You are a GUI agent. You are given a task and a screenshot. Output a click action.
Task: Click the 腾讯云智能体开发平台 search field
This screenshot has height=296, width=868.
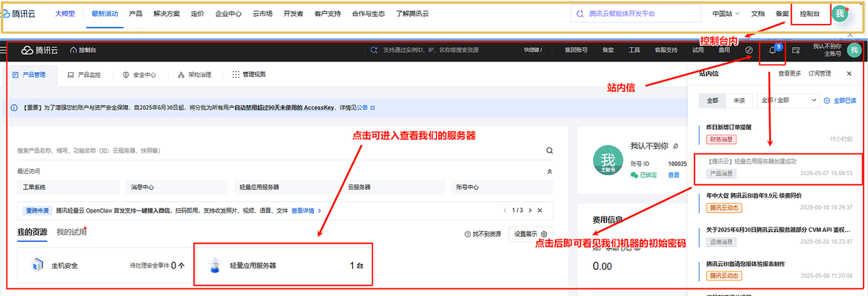click(x=637, y=14)
